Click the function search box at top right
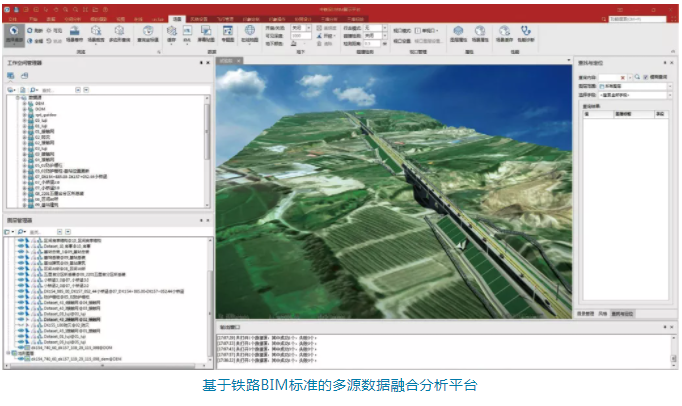The width and height of the screenshot is (682, 406). click(637, 19)
